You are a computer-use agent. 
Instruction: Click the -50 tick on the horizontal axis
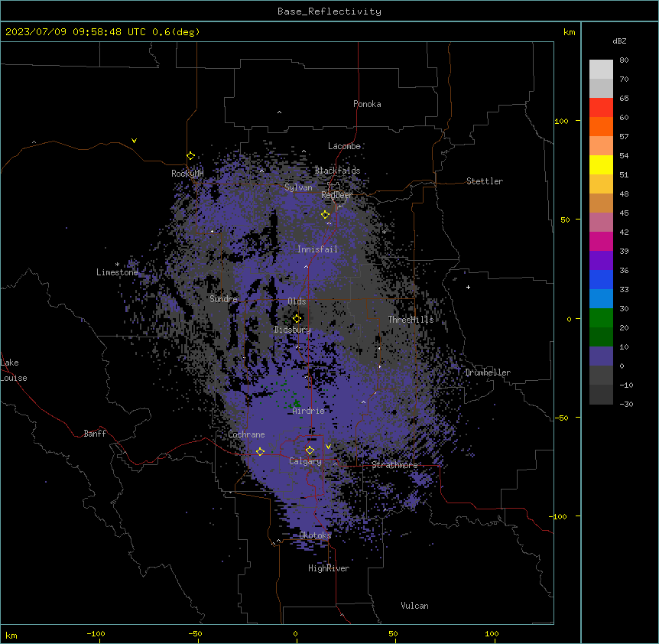tap(195, 633)
